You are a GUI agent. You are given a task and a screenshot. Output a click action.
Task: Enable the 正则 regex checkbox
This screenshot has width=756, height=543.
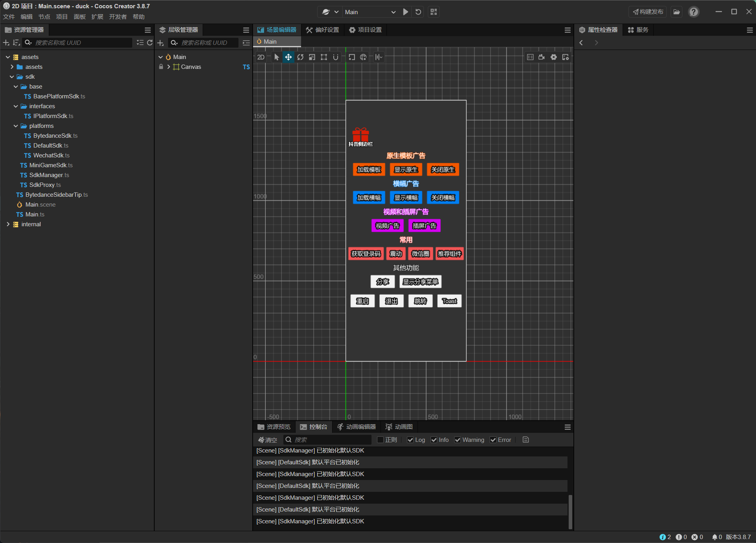[x=380, y=440]
